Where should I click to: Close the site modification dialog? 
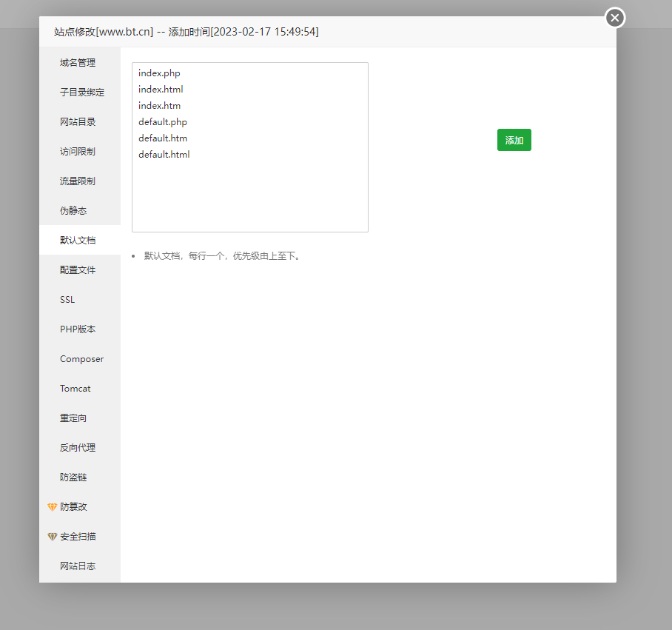[615, 18]
